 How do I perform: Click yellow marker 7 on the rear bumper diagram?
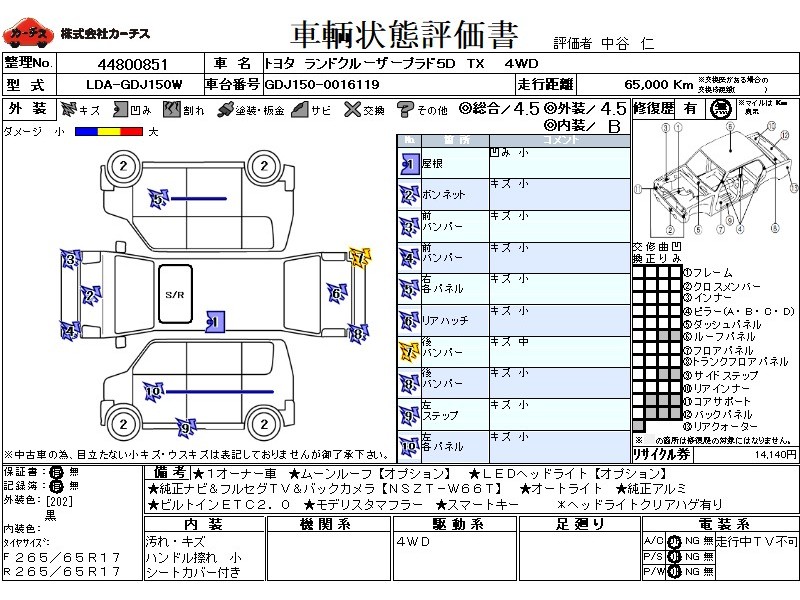[x=360, y=258]
